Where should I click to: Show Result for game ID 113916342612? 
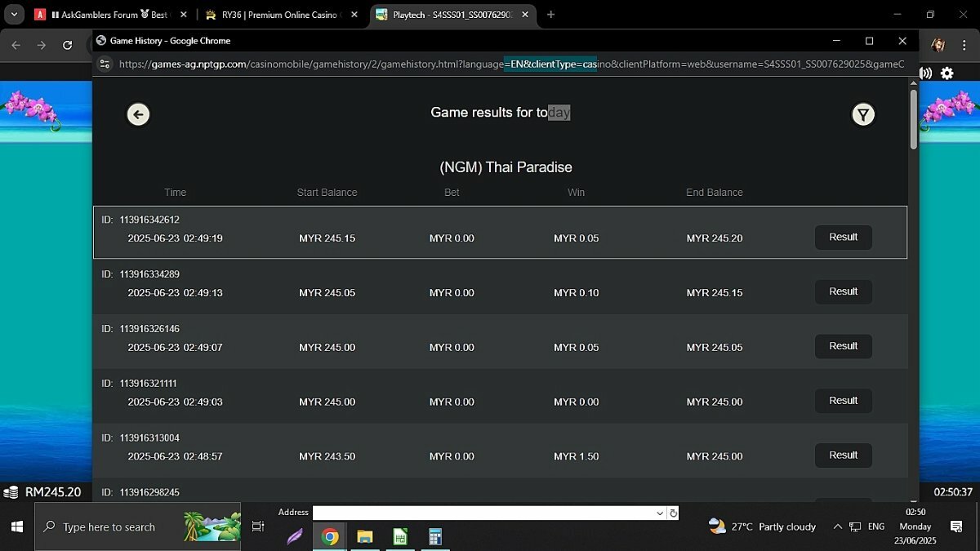point(844,238)
